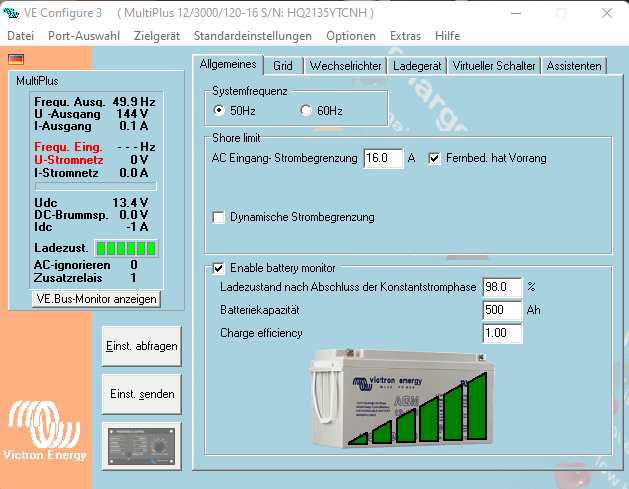
Task: Switch to the Ladegerät tab
Action: tap(417, 66)
